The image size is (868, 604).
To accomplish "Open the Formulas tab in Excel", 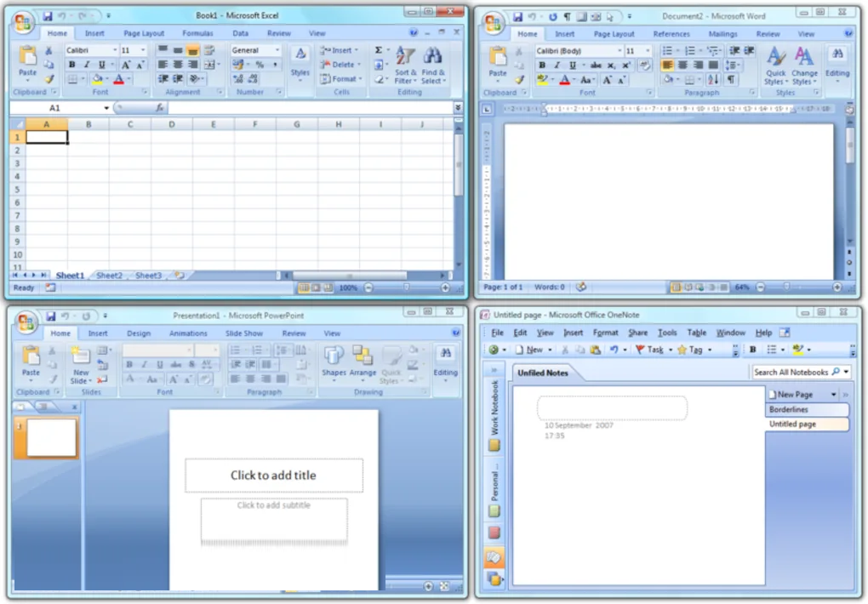I will pyautogui.click(x=197, y=33).
